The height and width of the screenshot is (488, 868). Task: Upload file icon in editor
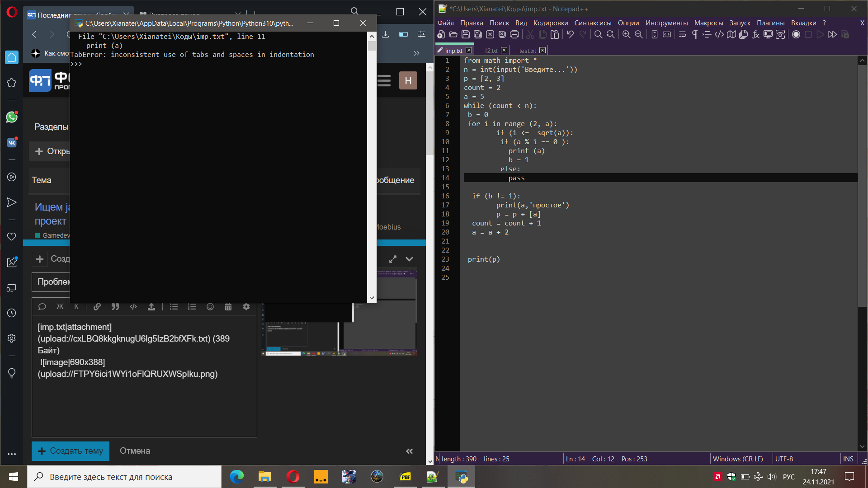151,307
